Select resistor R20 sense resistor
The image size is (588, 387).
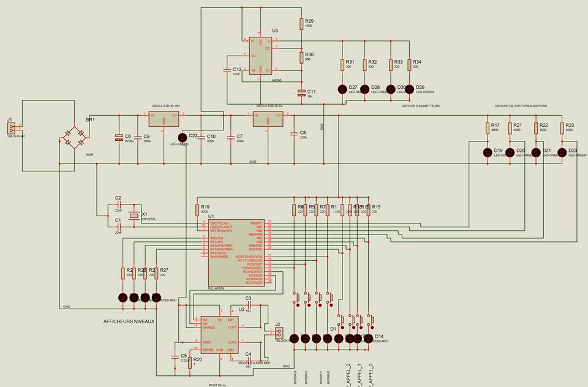tap(190, 363)
